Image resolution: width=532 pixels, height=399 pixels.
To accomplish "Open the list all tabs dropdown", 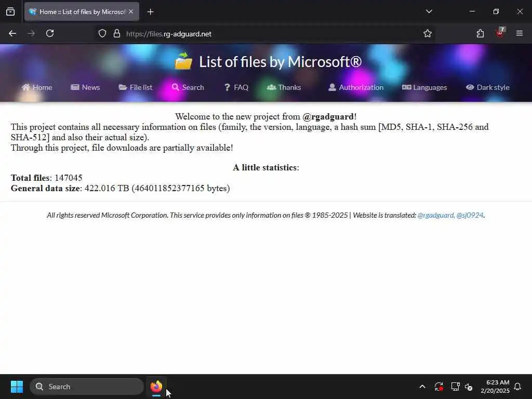I will (x=429, y=11).
